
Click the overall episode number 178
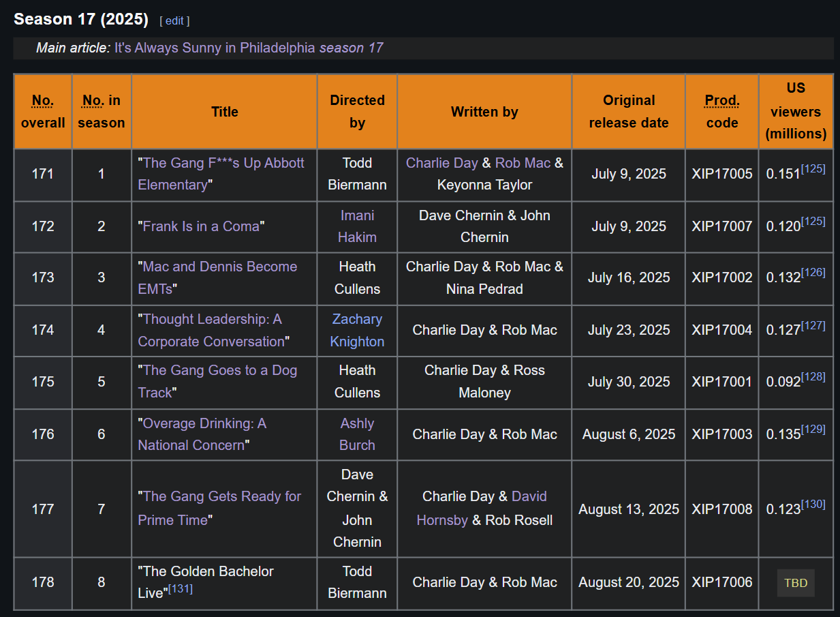coord(43,582)
